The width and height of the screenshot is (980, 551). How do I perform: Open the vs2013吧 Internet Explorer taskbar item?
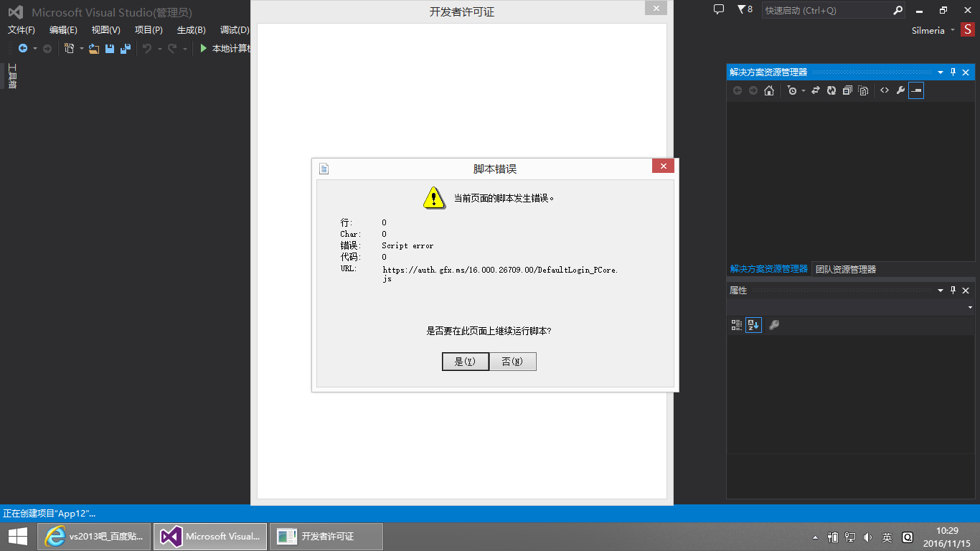94,536
